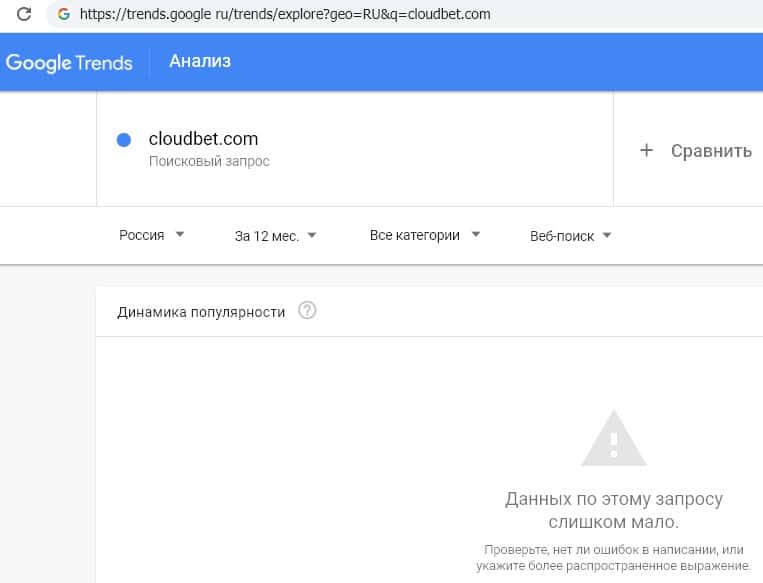Screen dimensions: 763x583
Task: Expand the Все категории dropdown
Action: coord(425,235)
